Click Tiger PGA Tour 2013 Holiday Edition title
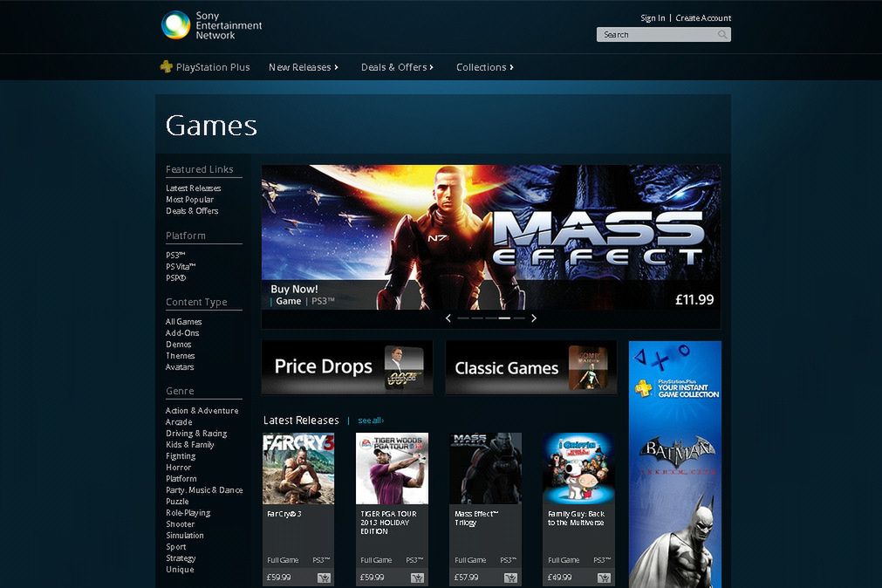Image resolution: width=882 pixels, height=588 pixels. point(388,523)
